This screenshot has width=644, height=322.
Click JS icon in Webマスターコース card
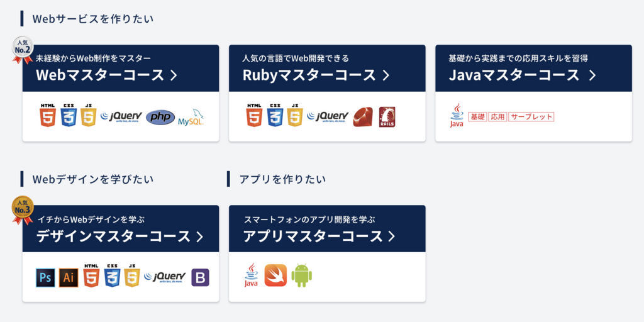(x=88, y=115)
